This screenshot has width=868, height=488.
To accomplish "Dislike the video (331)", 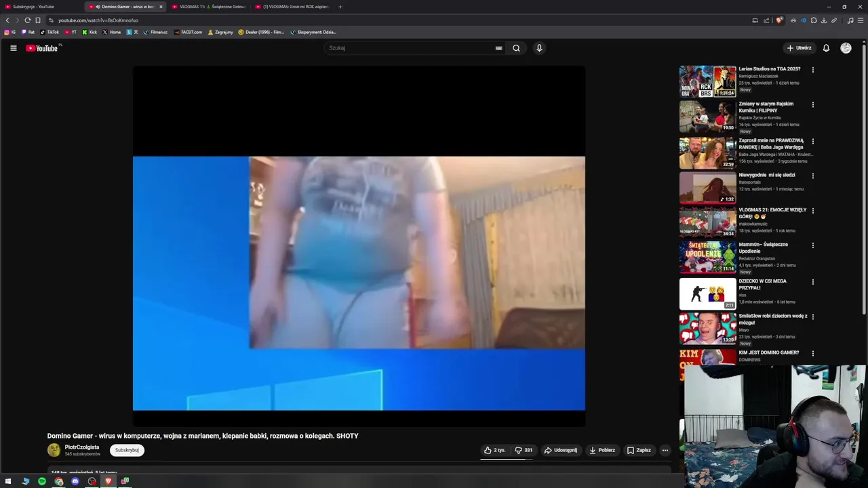I will coord(524,450).
